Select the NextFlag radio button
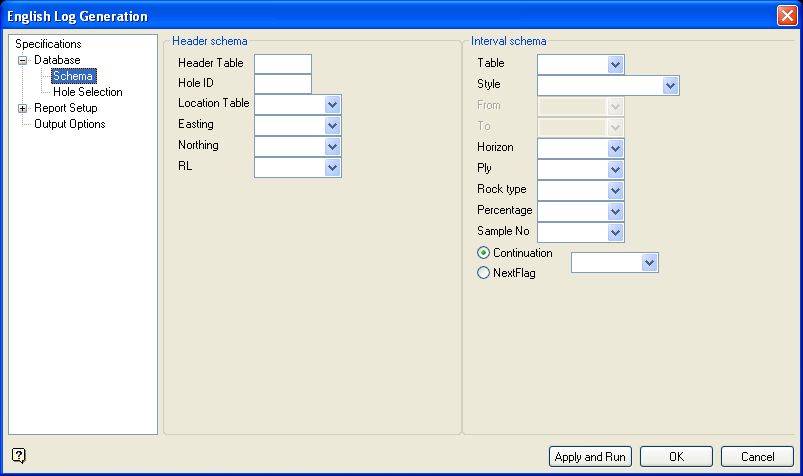Image resolution: width=803 pixels, height=476 pixels. point(483,273)
